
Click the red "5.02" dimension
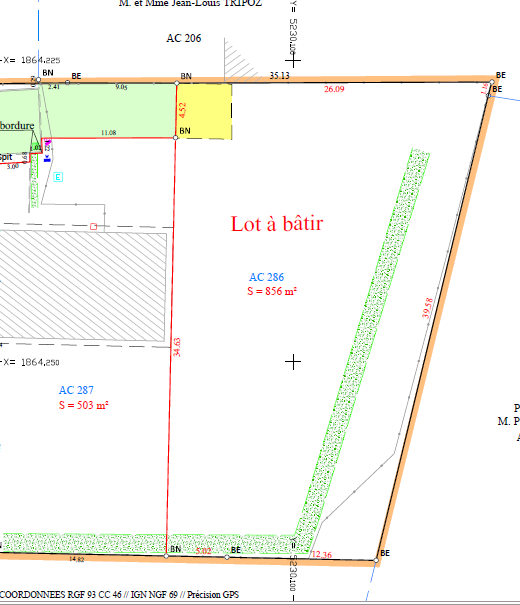[203, 551]
